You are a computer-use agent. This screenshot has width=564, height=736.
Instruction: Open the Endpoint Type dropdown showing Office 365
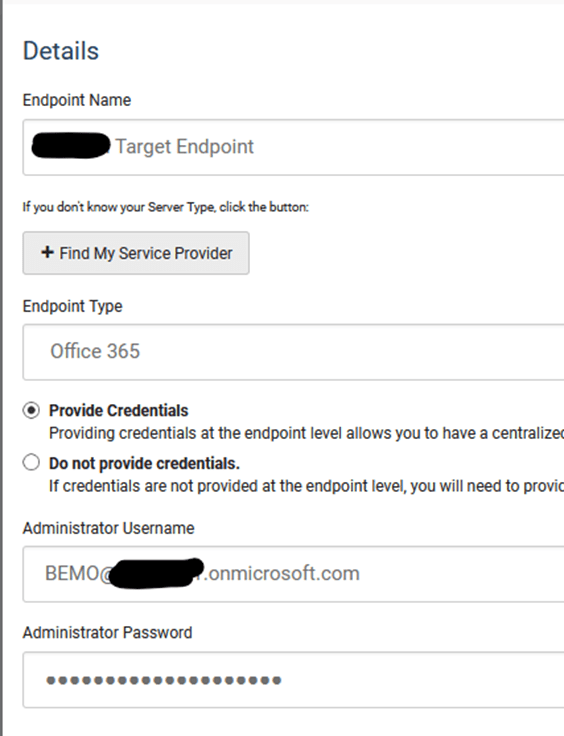click(293, 352)
